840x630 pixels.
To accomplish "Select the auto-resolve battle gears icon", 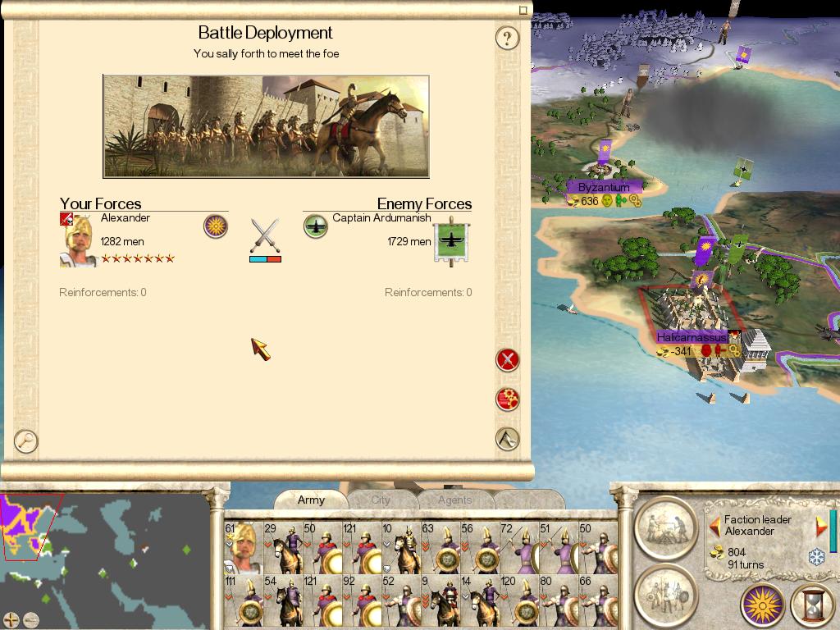I will [x=507, y=399].
